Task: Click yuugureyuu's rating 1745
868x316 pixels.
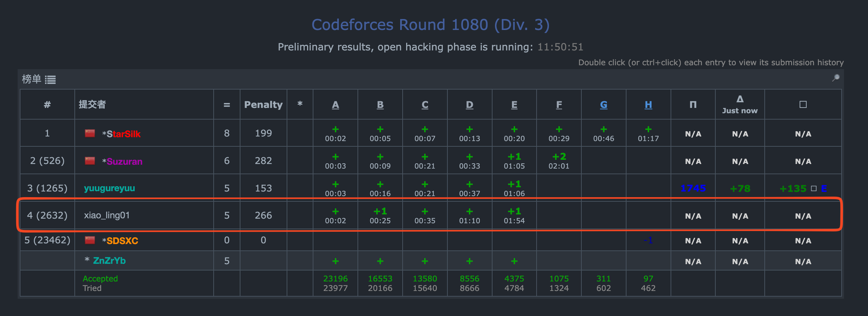Action: pos(693,189)
